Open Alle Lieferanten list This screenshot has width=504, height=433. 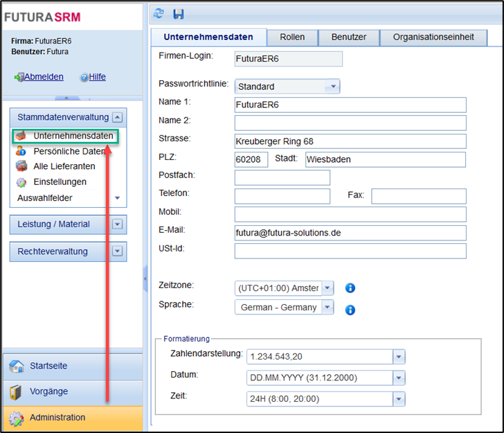(x=64, y=166)
